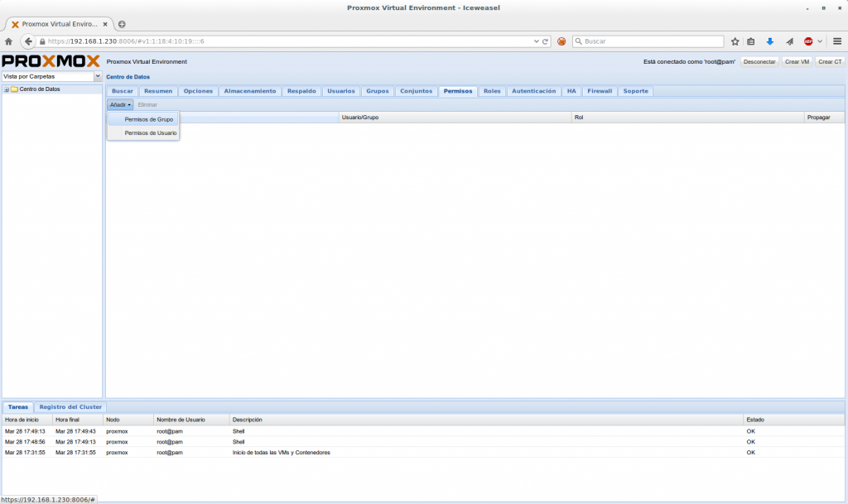Click the browser home icon
Screen dimensions: 848x504
[x=9, y=41]
